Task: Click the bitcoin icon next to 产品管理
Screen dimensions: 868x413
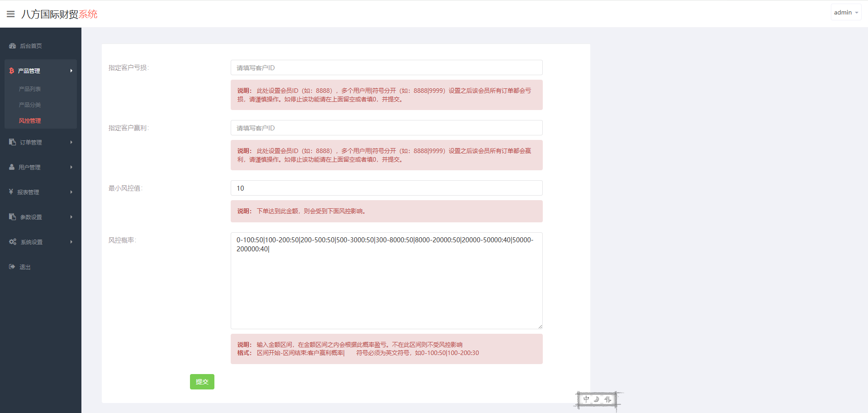Action: point(12,71)
